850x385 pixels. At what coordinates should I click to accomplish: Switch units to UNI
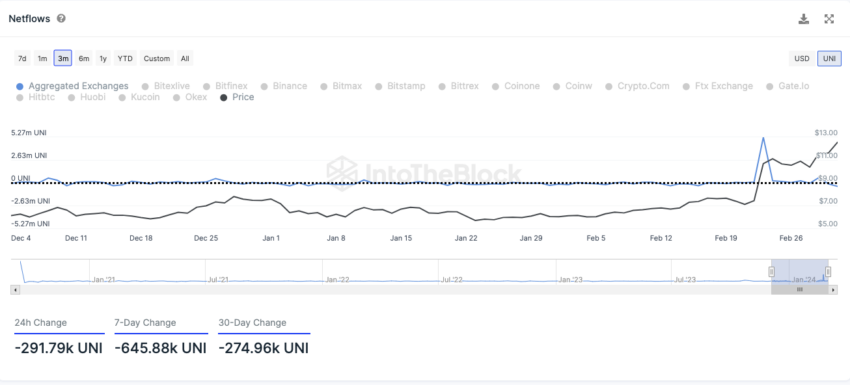(x=829, y=59)
